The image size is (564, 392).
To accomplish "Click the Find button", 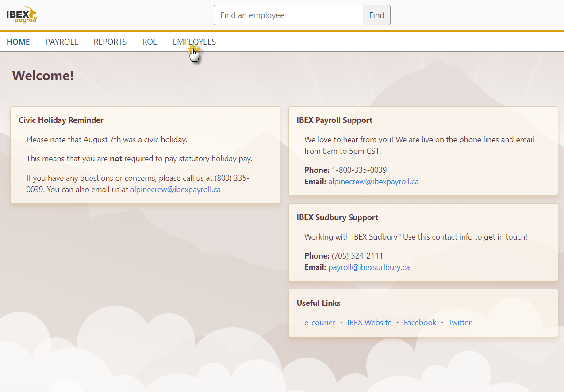I will coord(377,15).
